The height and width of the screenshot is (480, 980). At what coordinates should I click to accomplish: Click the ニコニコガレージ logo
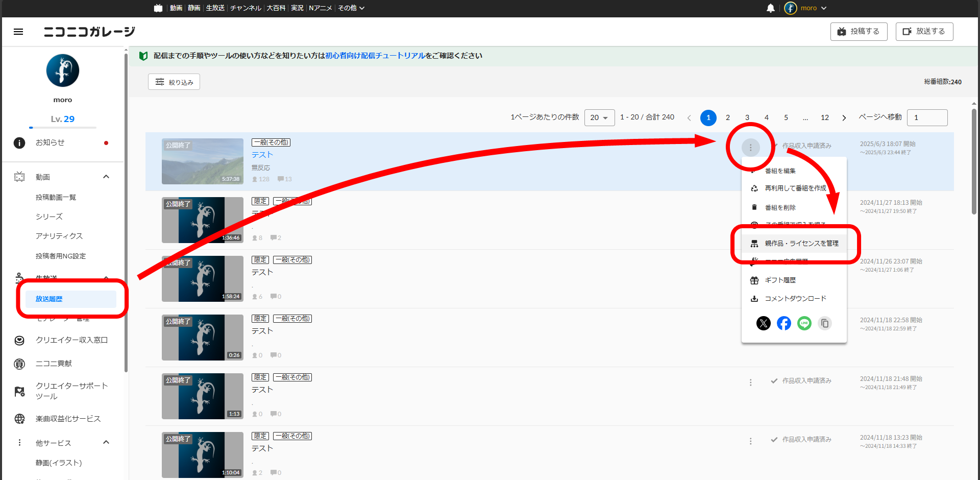90,32
